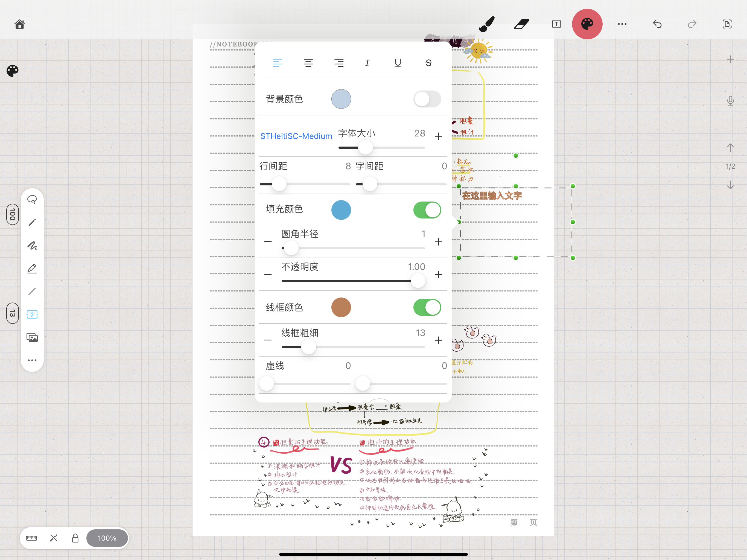This screenshot has width=747, height=560.
Task: Click the microphone recording icon
Action: pyautogui.click(x=730, y=101)
